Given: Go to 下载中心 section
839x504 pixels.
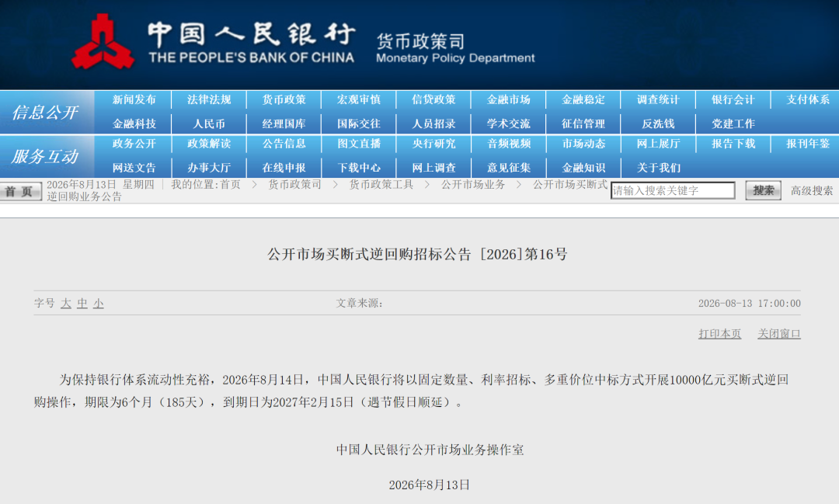Looking at the screenshot, I should (x=358, y=168).
